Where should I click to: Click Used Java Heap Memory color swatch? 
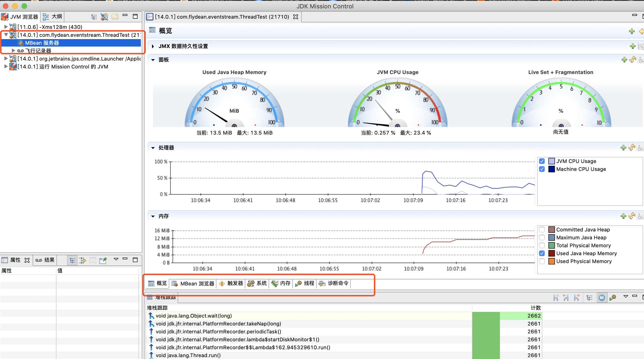[x=551, y=253]
